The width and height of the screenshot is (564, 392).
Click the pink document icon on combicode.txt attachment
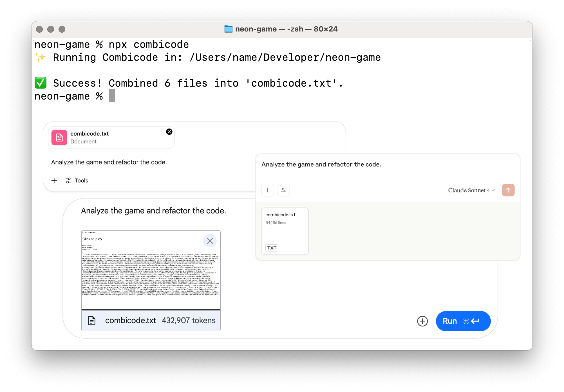59,138
